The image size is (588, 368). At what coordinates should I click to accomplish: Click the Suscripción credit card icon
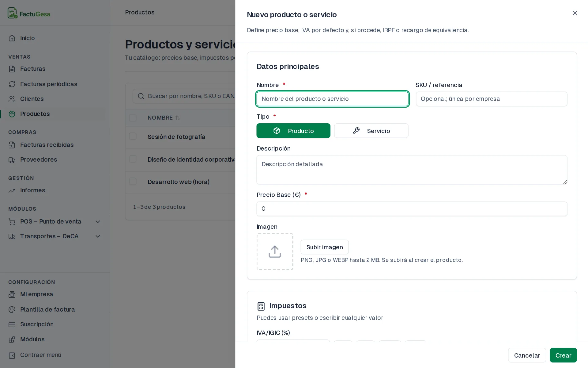pos(12,324)
